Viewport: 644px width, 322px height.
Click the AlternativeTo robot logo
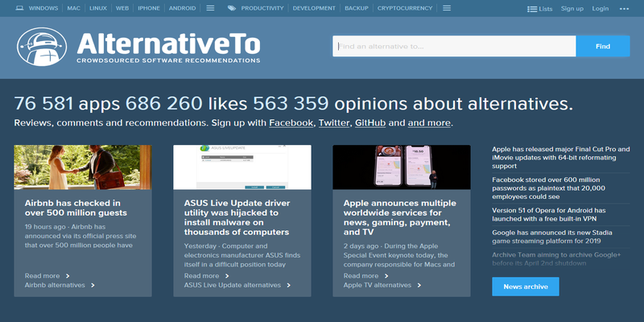pyautogui.click(x=42, y=47)
